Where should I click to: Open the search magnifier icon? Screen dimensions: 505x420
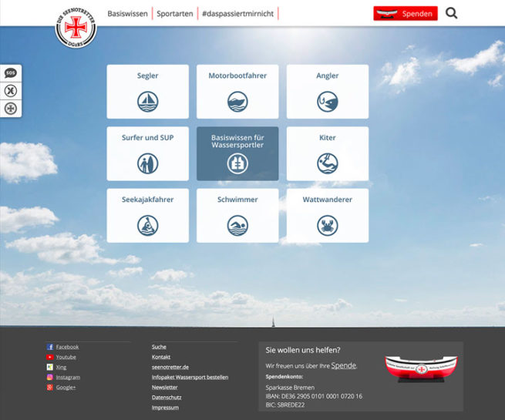point(451,14)
